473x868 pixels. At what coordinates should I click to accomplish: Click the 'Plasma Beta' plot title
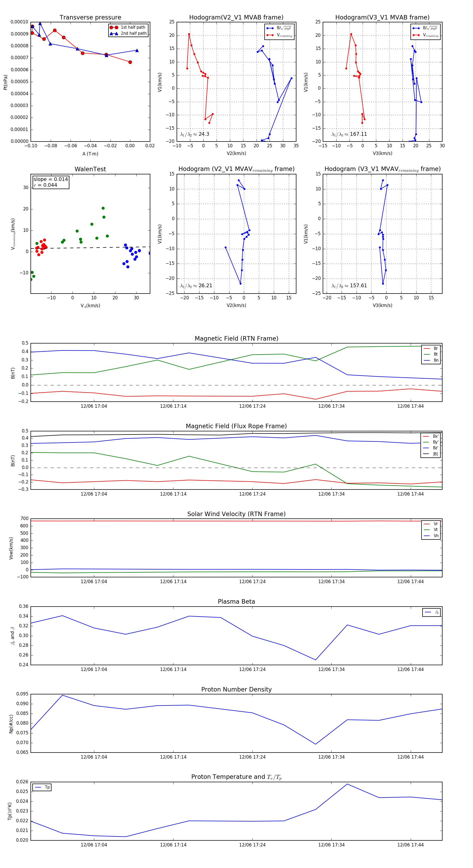[236, 602]
